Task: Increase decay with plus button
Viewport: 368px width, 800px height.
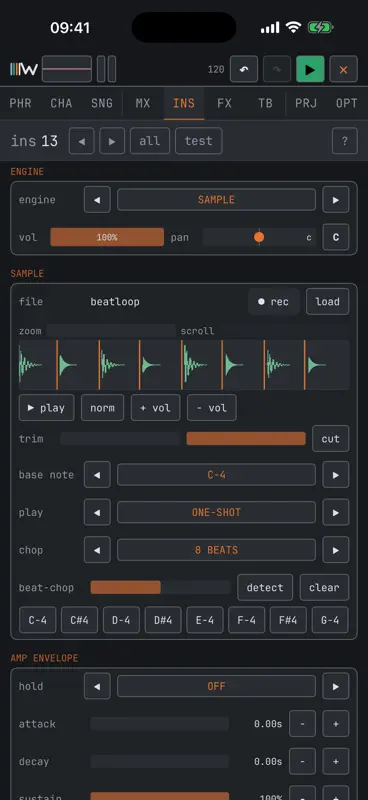Action: pos(336,762)
